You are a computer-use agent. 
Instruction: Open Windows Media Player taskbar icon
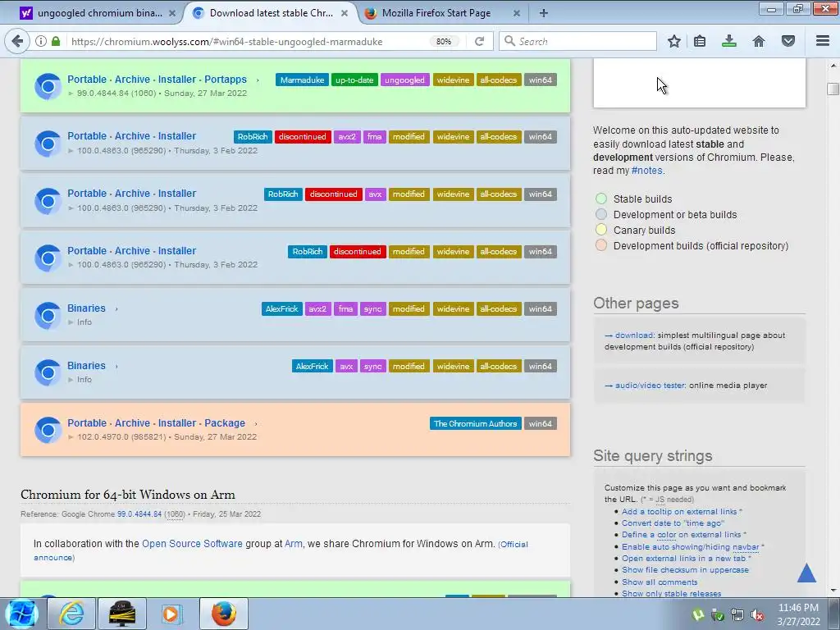[x=172, y=614]
